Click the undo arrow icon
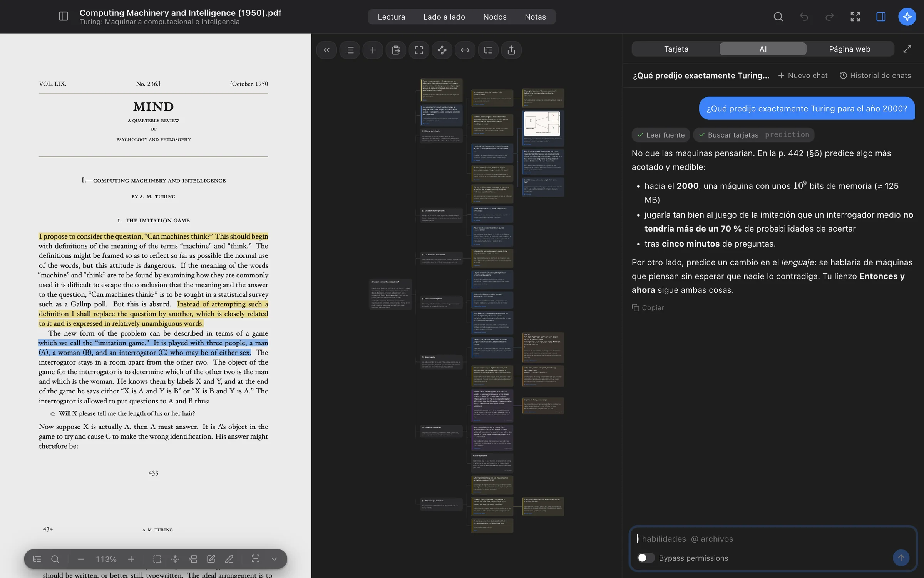 point(804,17)
